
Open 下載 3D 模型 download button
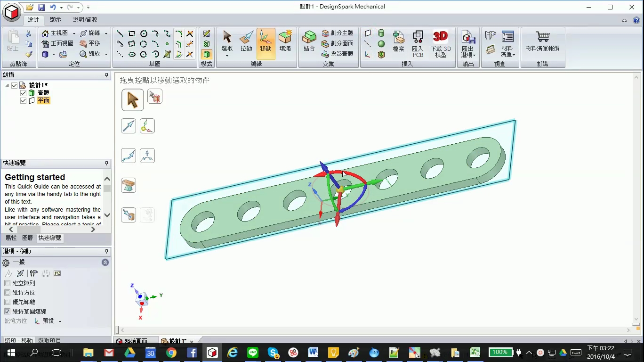tap(441, 43)
